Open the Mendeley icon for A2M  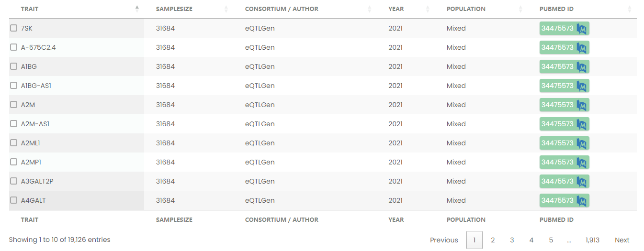pyautogui.click(x=582, y=105)
